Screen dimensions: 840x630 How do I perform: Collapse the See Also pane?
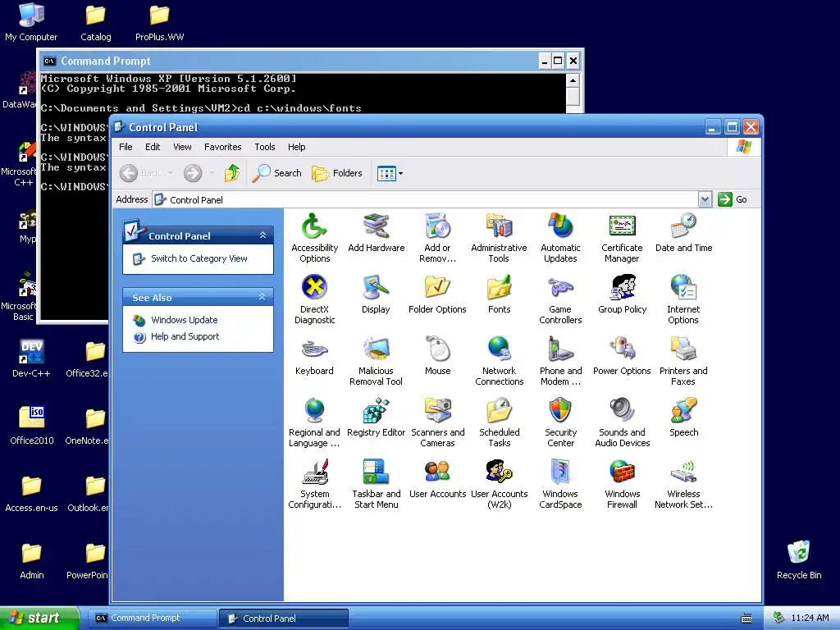pos(262,297)
